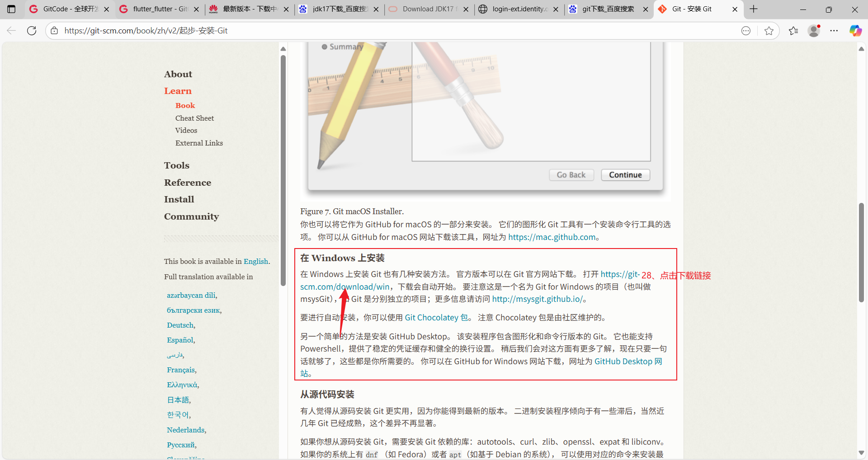The image size is (868, 460).
Task: Click the sidebar vertical scrollbar thumb
Action: (283, 170)
